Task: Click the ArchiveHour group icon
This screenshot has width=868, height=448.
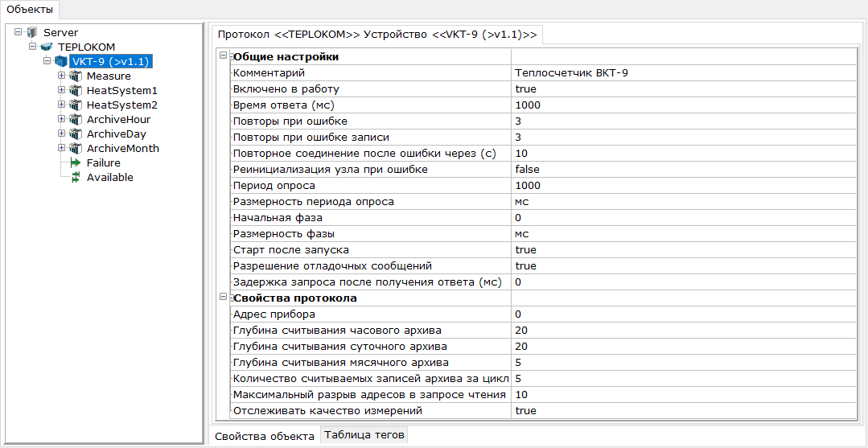Action: click(76, 119)
